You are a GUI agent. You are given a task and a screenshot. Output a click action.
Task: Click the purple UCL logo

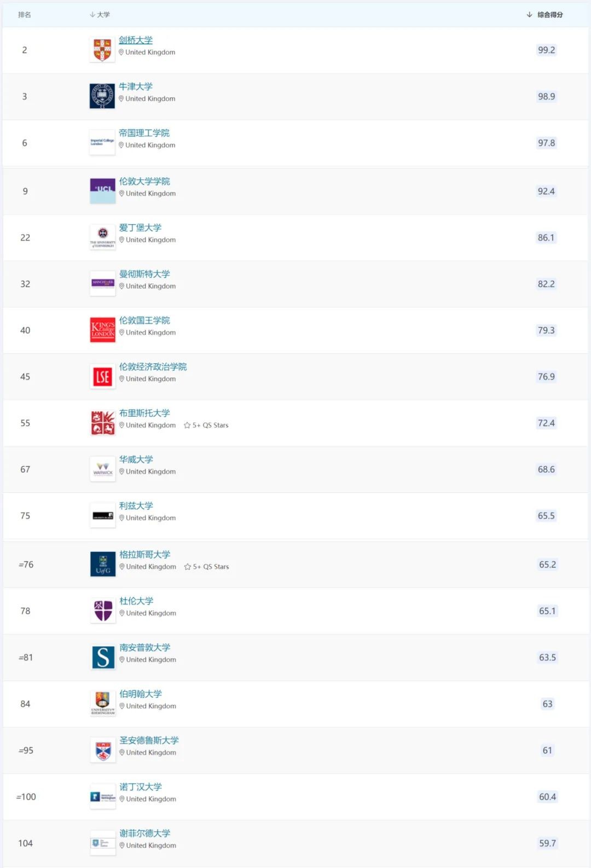pyautogui.click(x=103, y=191)
